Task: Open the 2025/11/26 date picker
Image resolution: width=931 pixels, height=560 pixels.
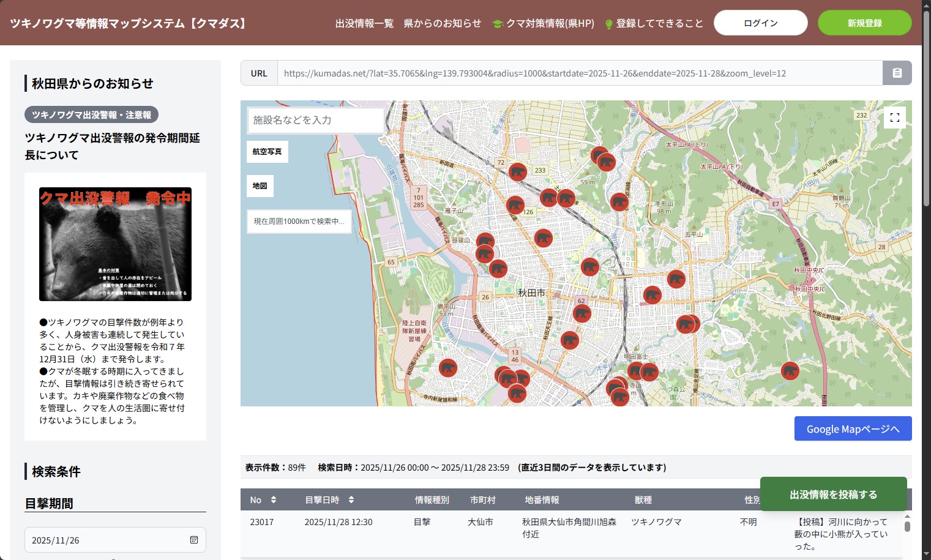Action: click(114, 540)
